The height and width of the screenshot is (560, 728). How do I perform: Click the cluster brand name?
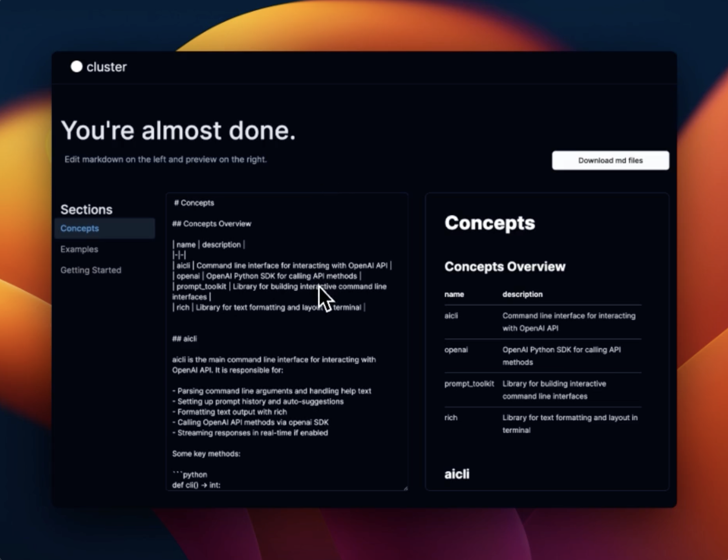click(106, 67)
